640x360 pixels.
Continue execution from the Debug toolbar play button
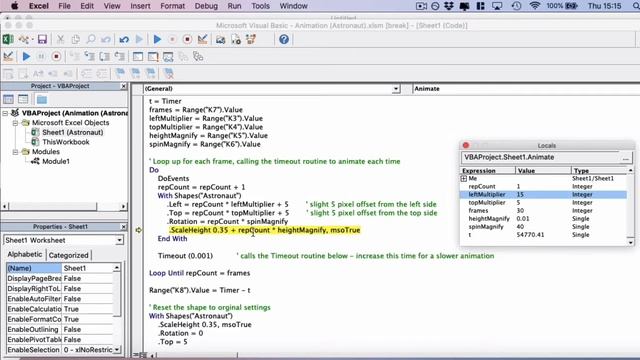tap(26, 56)
